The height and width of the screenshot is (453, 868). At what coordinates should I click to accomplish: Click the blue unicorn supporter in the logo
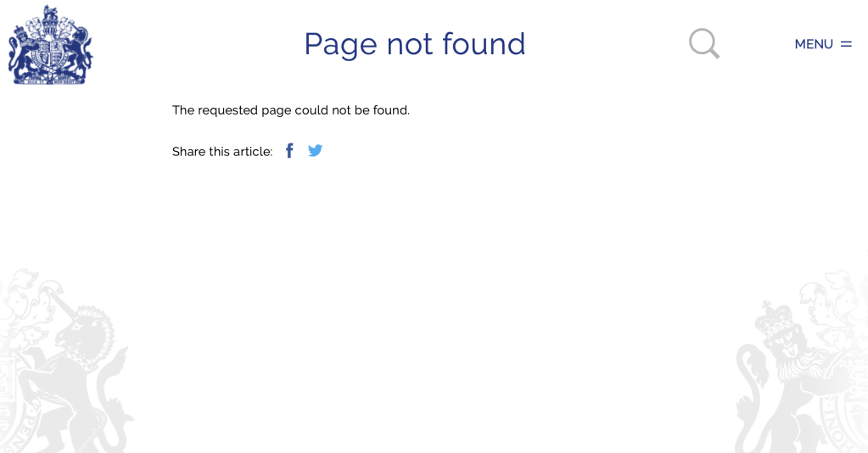pos(77,53)
